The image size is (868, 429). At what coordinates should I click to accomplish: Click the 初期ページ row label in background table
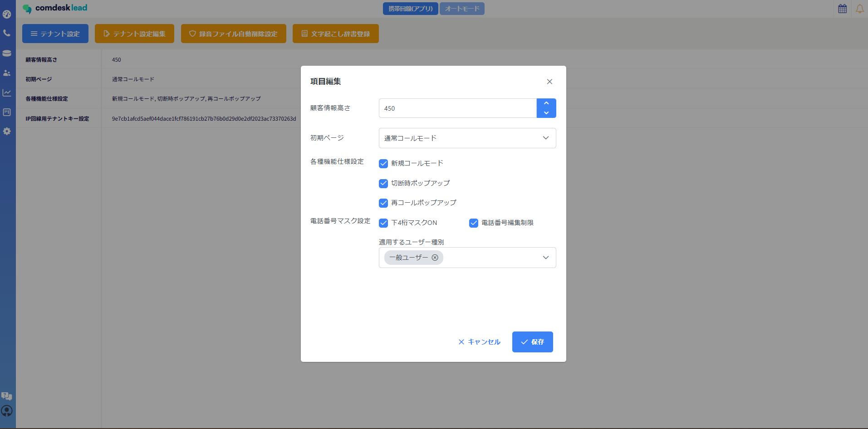click(39, 79)
